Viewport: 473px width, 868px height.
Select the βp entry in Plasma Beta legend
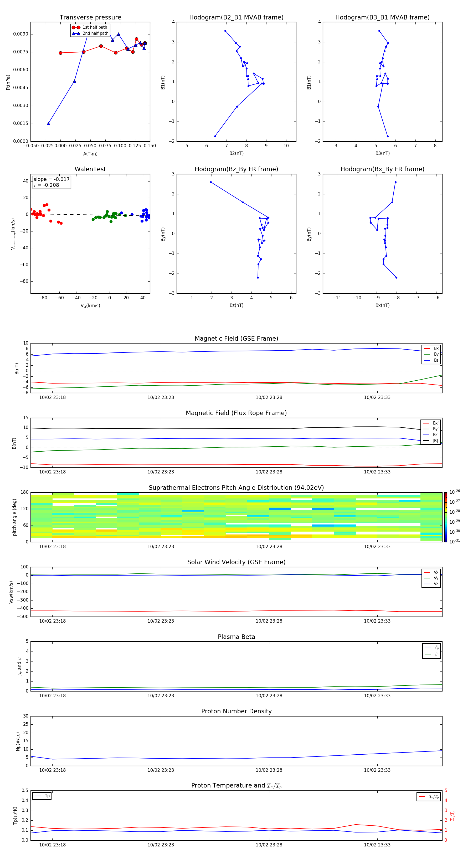431,647
